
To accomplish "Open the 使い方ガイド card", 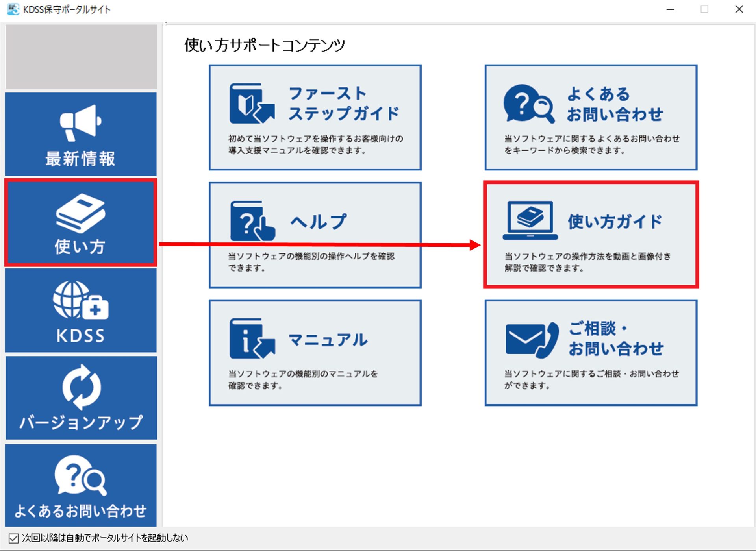I will tap(591, 234).
